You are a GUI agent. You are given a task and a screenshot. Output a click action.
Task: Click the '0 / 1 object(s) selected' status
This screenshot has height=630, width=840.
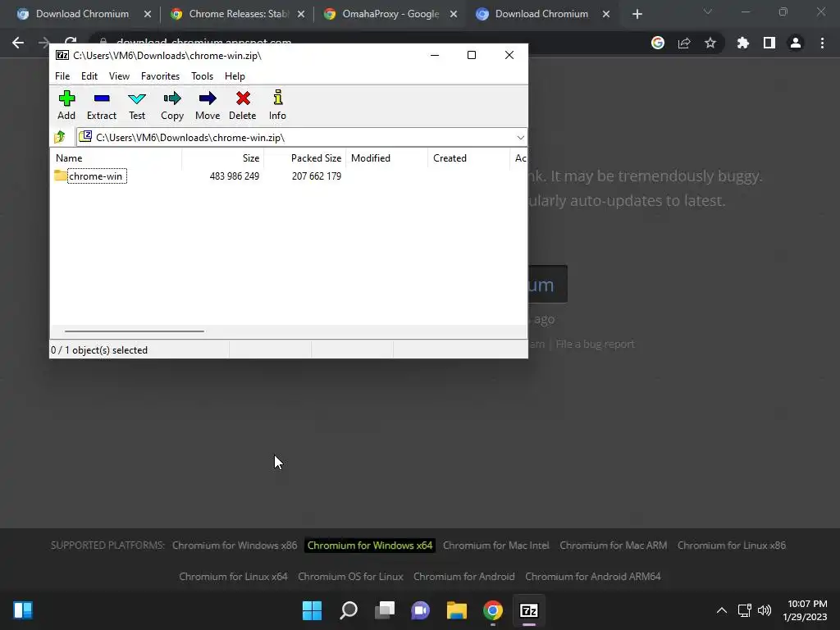99,349
